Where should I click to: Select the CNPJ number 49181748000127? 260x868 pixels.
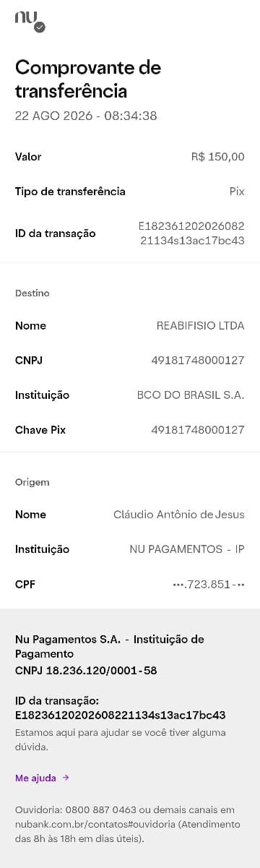[198, 361]
